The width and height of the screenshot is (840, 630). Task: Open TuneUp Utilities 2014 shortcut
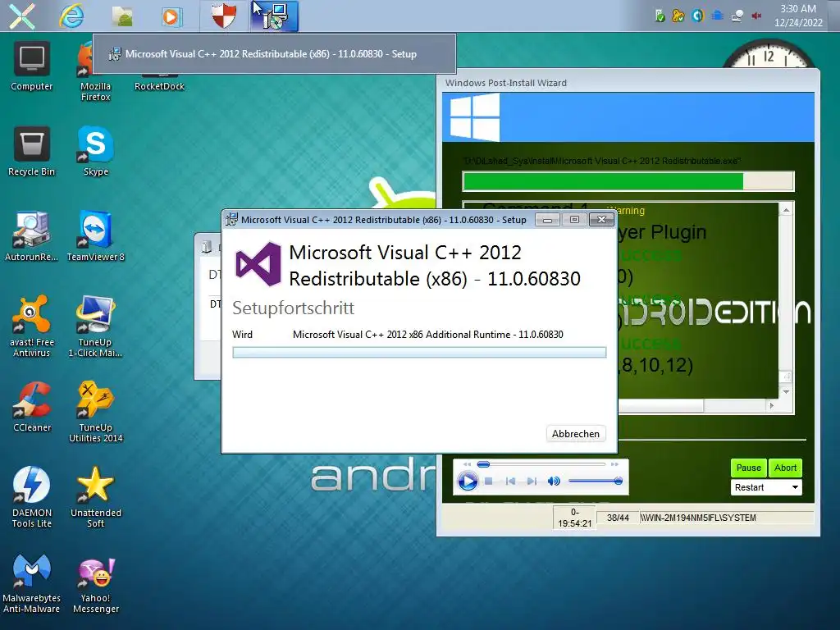tap(95, 412)
